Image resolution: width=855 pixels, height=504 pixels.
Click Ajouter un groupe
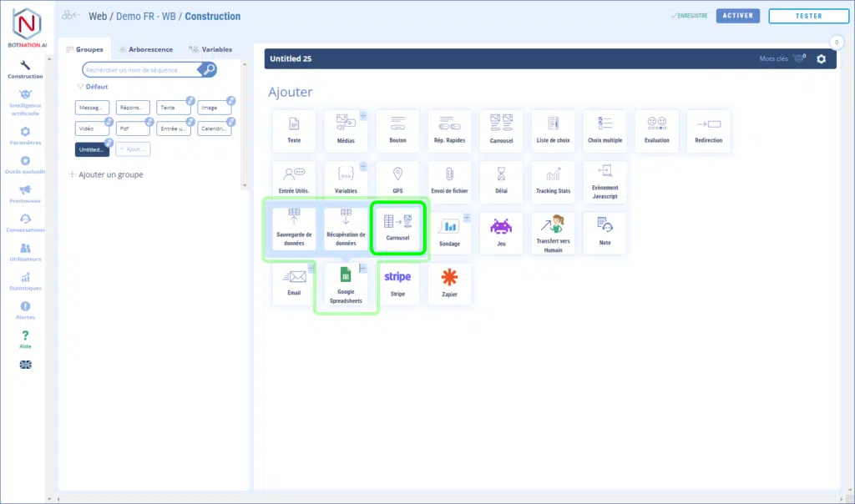pos(105,174)
